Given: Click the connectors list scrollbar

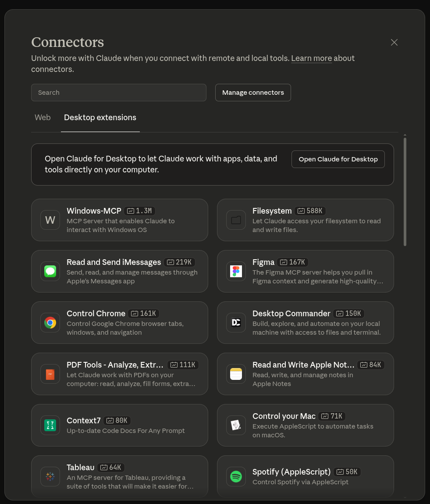Looking at the screenshot, I should tap(405, 192).
